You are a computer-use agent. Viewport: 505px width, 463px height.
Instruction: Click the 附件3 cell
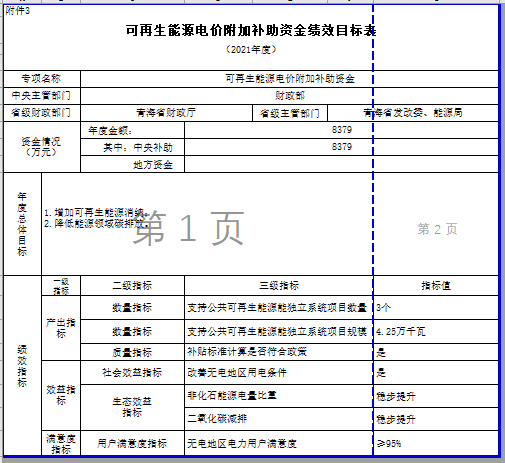18,11
